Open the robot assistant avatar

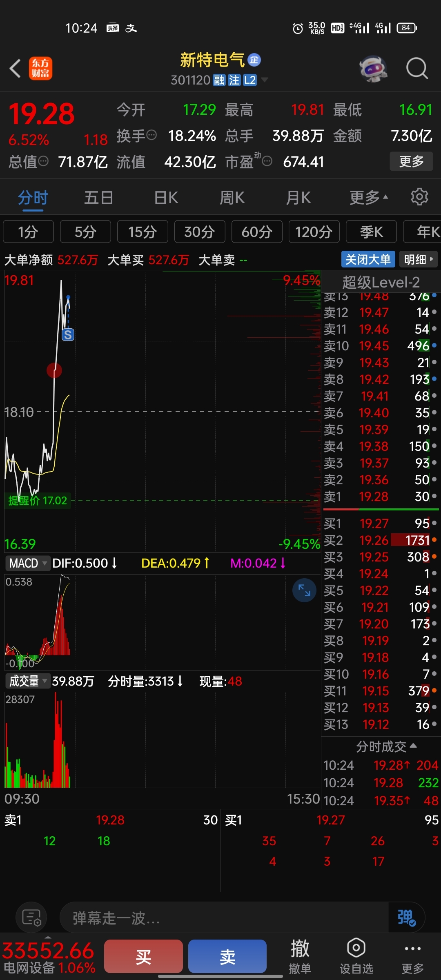373,68
